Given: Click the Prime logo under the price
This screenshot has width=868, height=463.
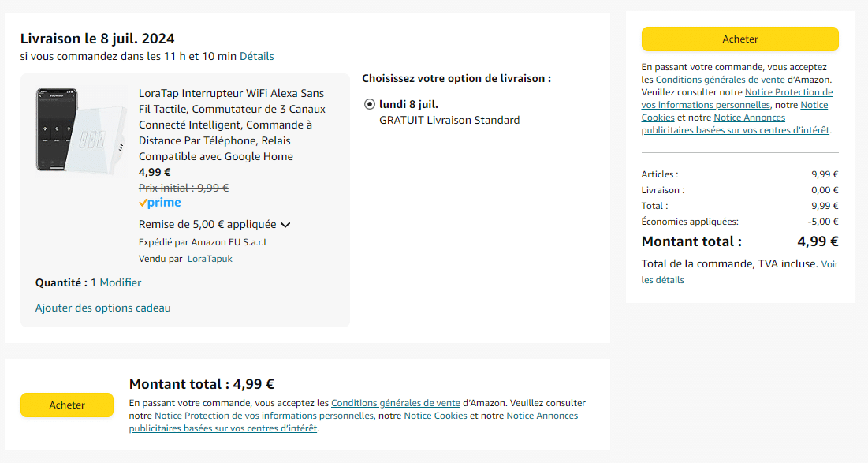Looking at the screenshot, I should pyautogui.click(x=159, y=203).
